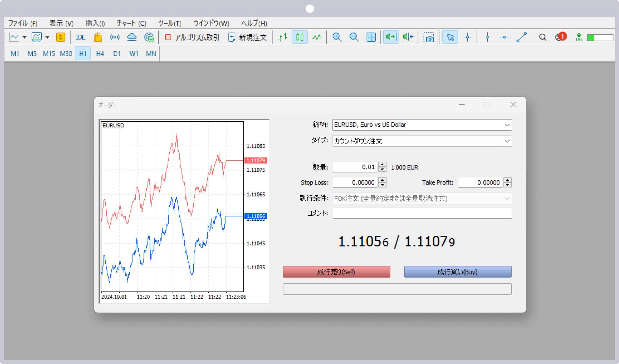Select the M30 timeframe
The image size is (619, 364).
tap(66, 53)
